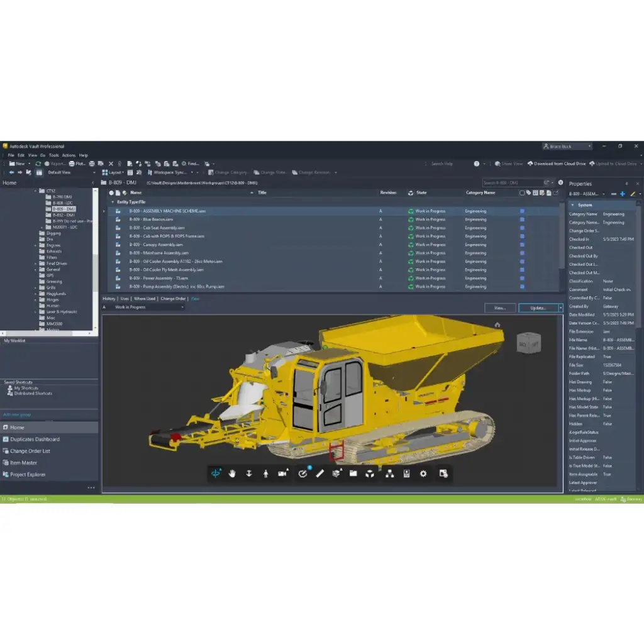Toggle the checkbox in file list header
The width and height of the screenshot is (644, 644).
coord(521,192)
